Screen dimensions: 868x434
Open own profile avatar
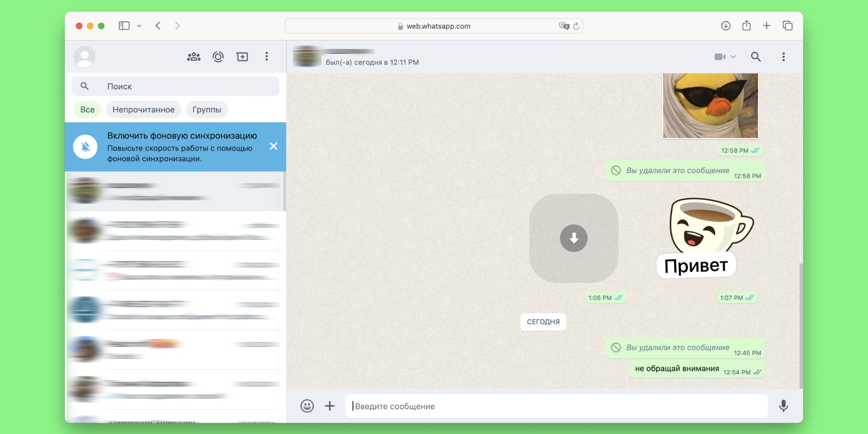pos(85,57)
